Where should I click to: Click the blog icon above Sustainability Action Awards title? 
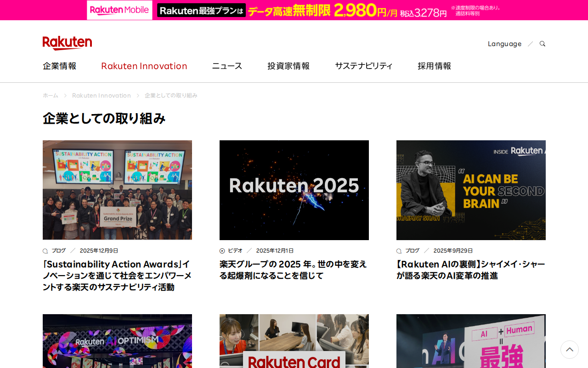pyautogui.click(x=45, y=251)
